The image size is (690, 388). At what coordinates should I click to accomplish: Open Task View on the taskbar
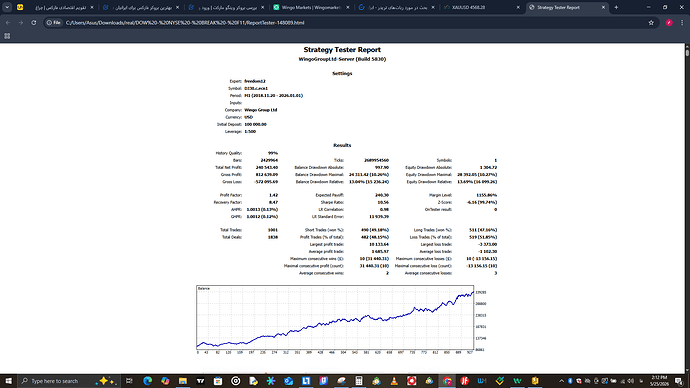[x=129, y=381]
